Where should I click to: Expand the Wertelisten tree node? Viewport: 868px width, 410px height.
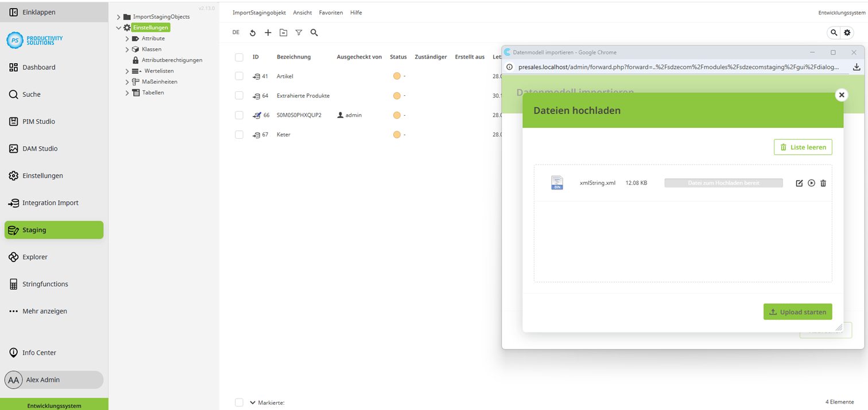point(127,71)
